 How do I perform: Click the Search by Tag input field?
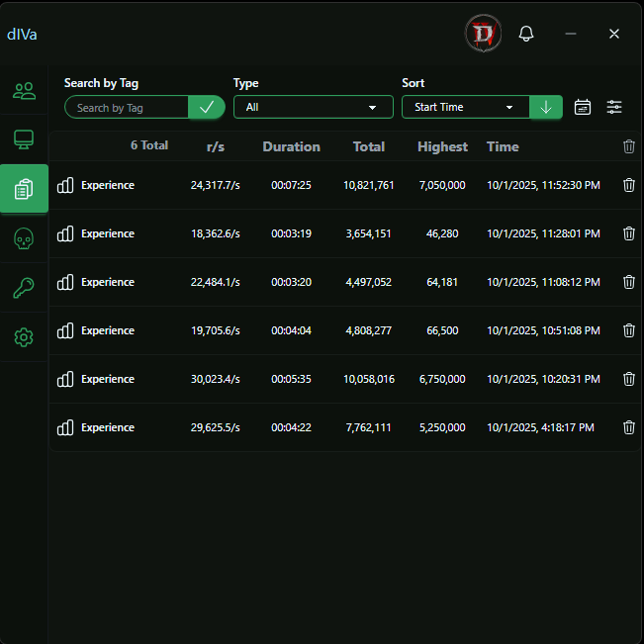tap(127, 108)
